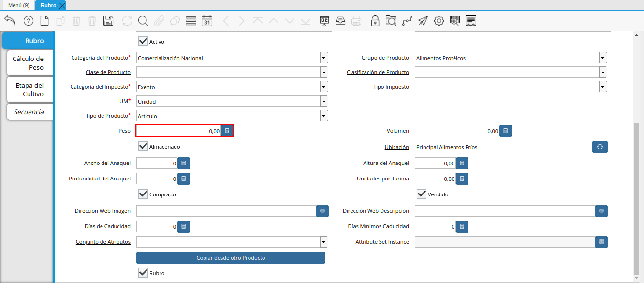Toggle the Comprado checkbox
644x283 pixels.
(143, 194)
